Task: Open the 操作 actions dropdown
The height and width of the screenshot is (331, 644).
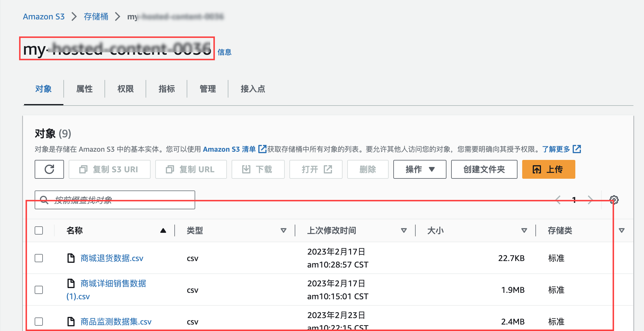Action: [x=419, y=169]
